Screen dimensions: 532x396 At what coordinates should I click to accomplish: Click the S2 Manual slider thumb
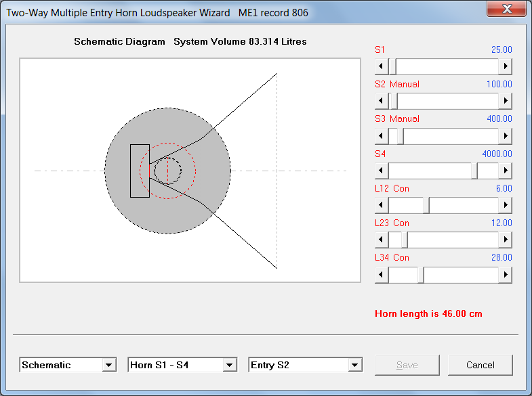tap(394, 101)
